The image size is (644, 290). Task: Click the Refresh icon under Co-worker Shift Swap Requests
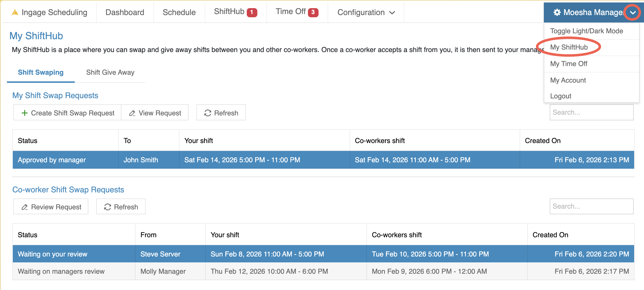(107, 207)
